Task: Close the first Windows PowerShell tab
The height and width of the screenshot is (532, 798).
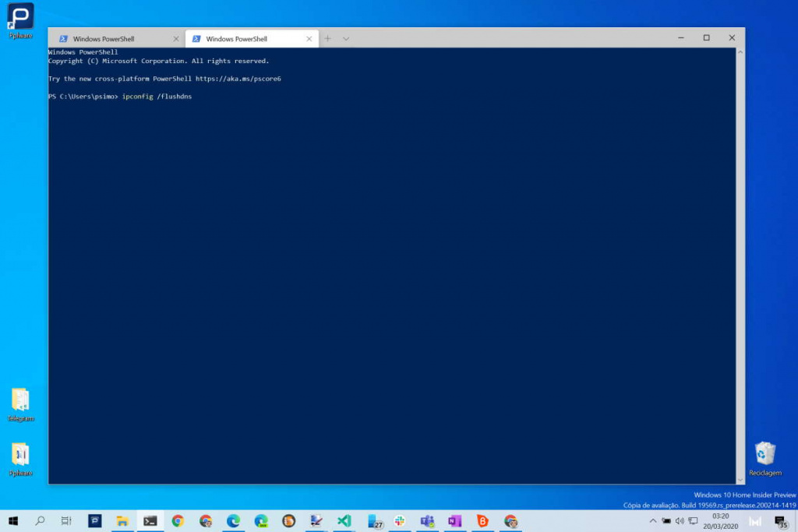Action: pos(176,39)
